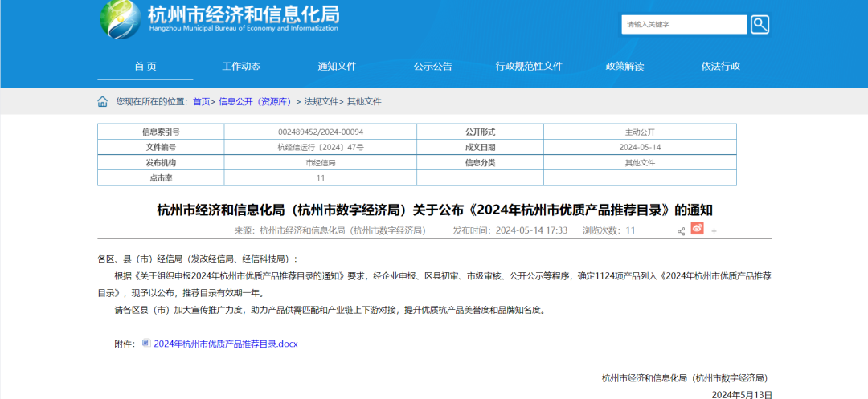Click the plus icon for more sharing
Screen dimensions: 868x399
coord(714,231)
